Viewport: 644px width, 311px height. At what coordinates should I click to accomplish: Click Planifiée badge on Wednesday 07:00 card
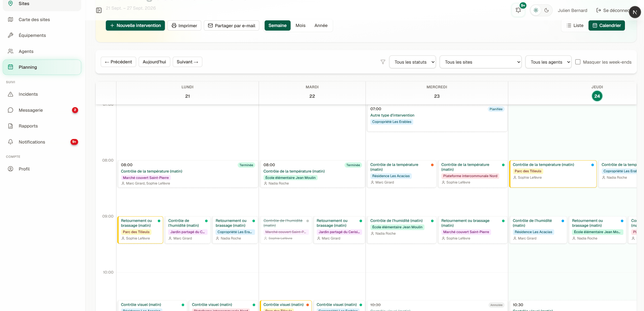coord(496,109)
